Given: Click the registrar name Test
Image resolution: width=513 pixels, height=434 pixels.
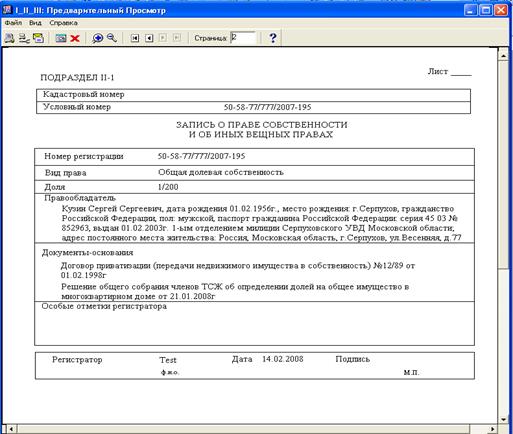Looking at the screenshot, I should point(168,360).
